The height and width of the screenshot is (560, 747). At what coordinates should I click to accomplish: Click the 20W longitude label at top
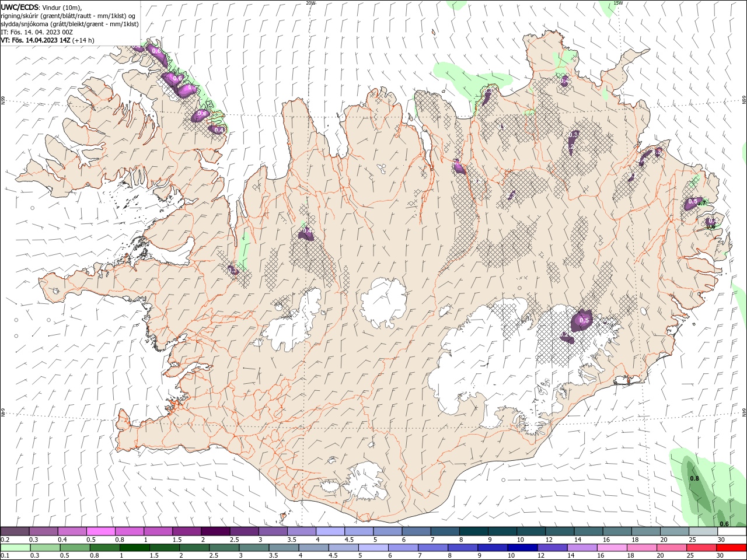[310, 3]
